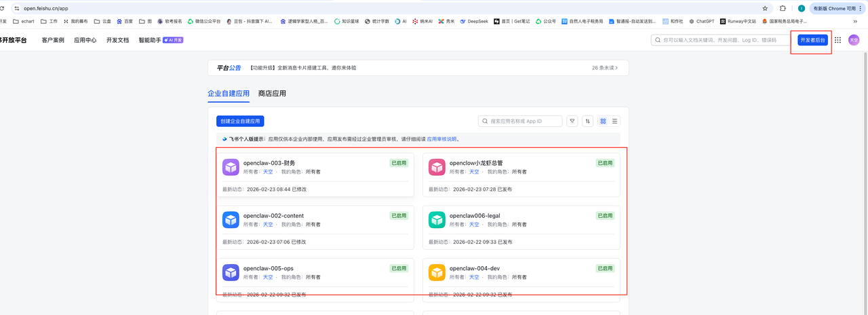This screenshot has height=315, width=868.
Task: Open the nine-dot app launcher grid
Action: coord(838,40)
